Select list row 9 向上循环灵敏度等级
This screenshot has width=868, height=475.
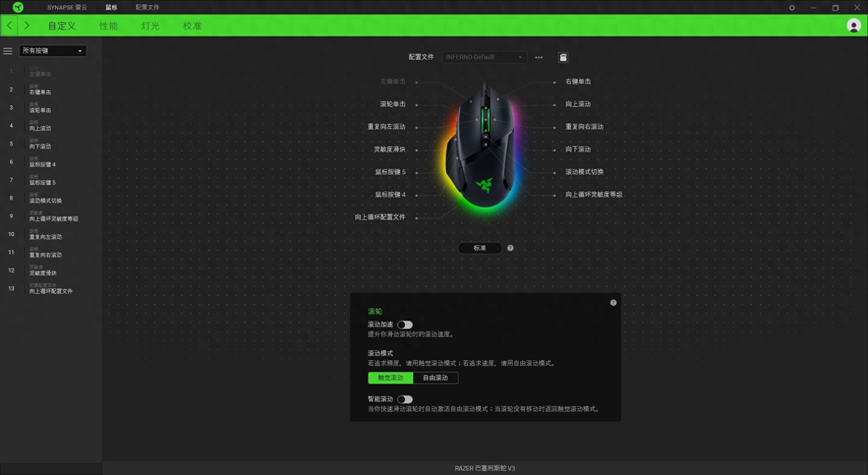(x=51, y=216)
